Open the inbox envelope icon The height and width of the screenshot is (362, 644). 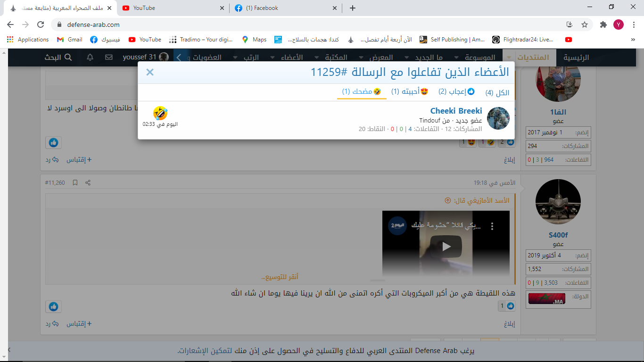(x=109, y=57)
